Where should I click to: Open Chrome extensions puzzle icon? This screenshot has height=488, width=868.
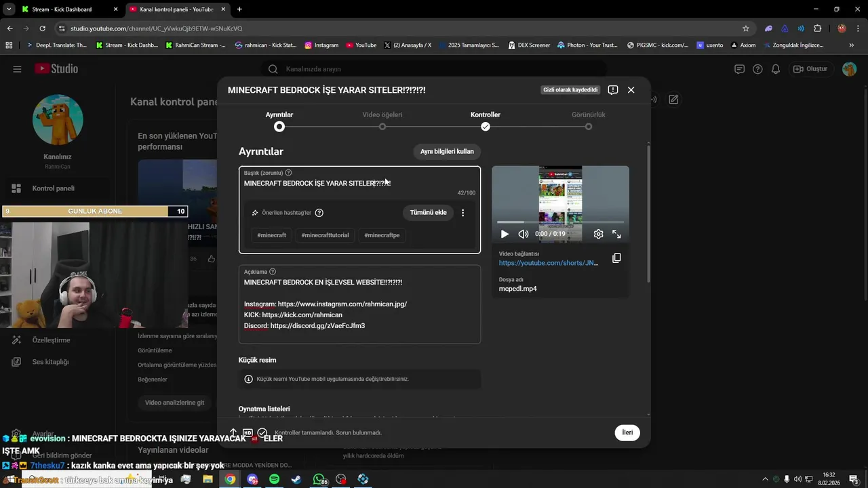817,28
